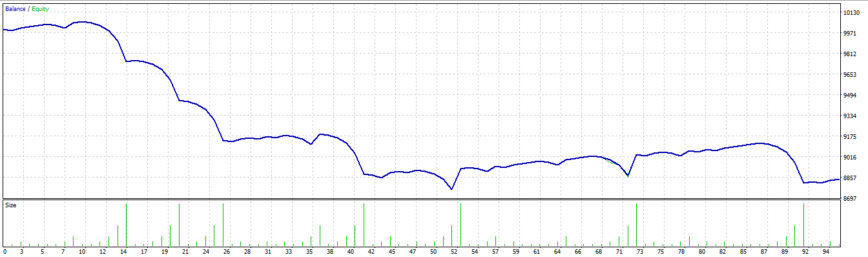This screenshot has height=257, width=868.
Task: Select the 9175 value on the price axis
Action: pyautogui.click(x=849, y=137)
